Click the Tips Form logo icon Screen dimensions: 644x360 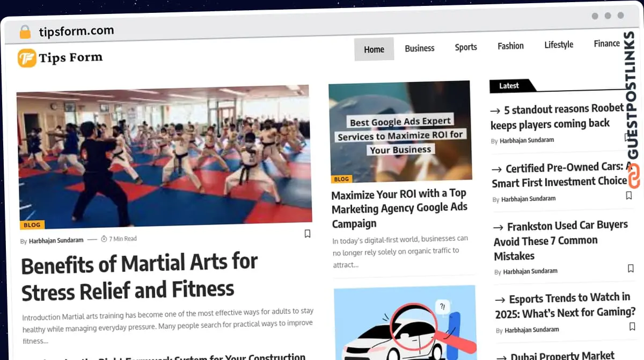27,58
